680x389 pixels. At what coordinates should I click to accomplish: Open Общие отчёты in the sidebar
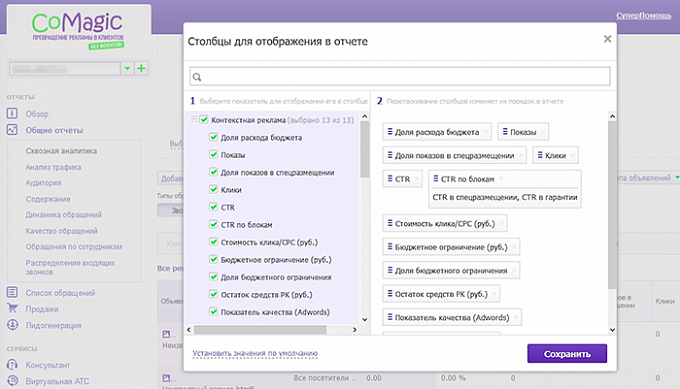pos(54,130)
